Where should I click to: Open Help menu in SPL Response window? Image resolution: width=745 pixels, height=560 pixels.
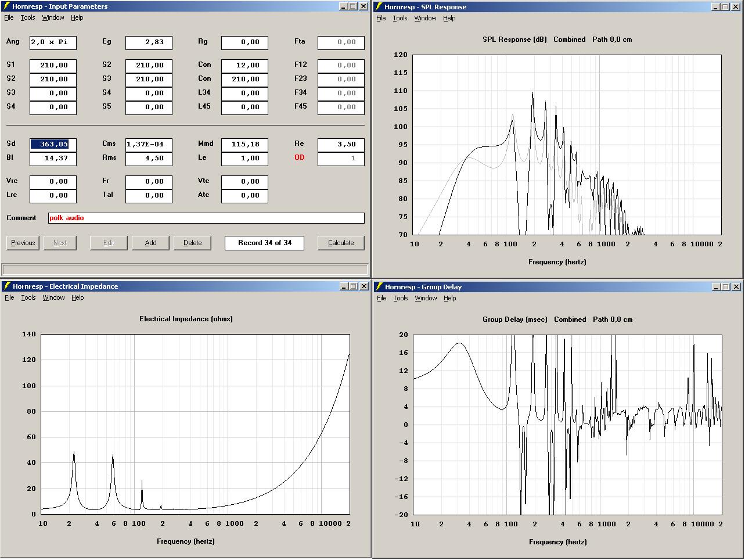pos(449,18)
